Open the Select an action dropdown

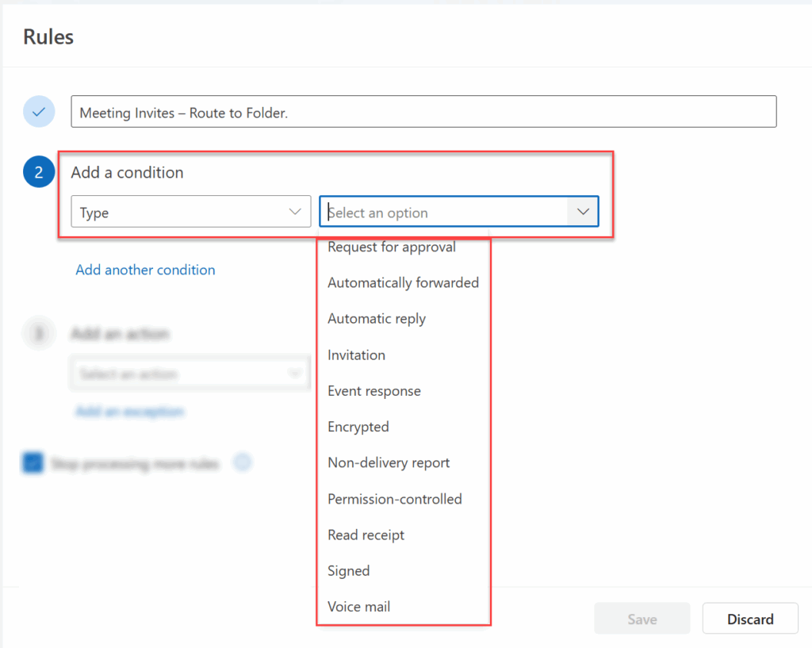tap(190, 373)
